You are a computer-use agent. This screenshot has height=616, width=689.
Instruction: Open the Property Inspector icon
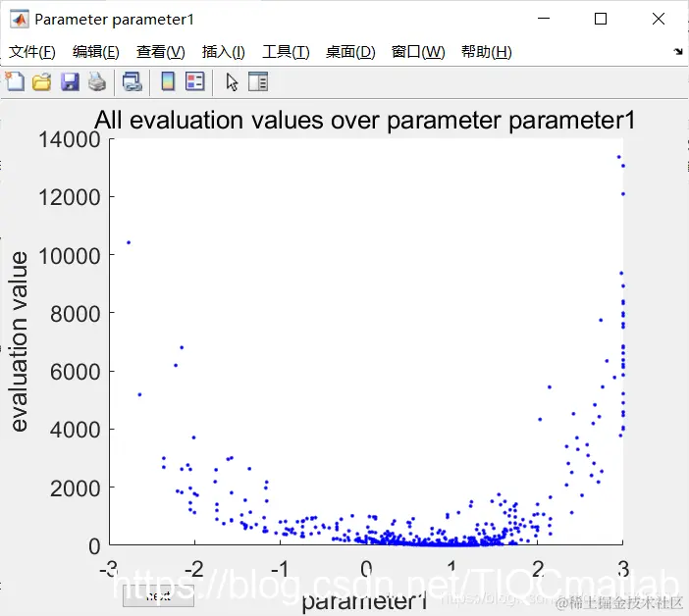pos(258,81)
